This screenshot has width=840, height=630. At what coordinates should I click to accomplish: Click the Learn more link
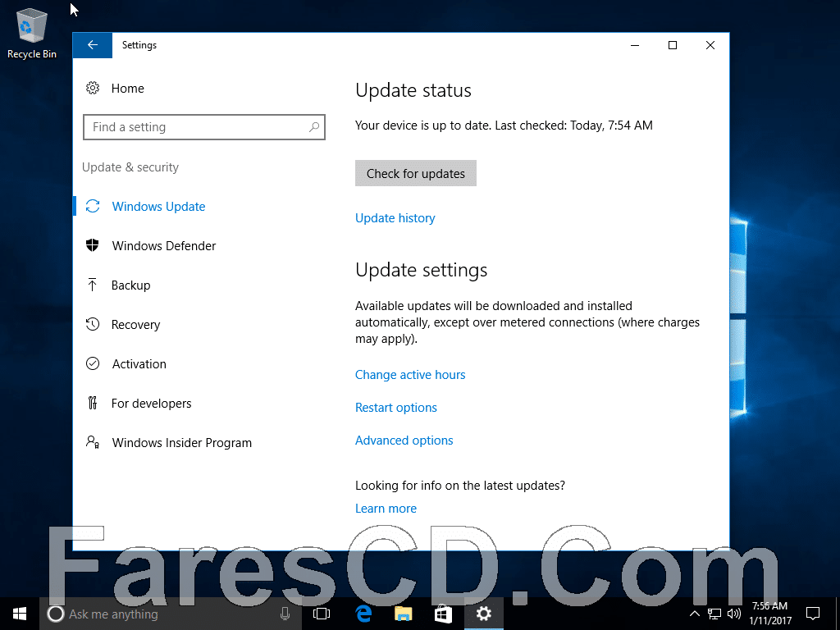coord(386,509)
